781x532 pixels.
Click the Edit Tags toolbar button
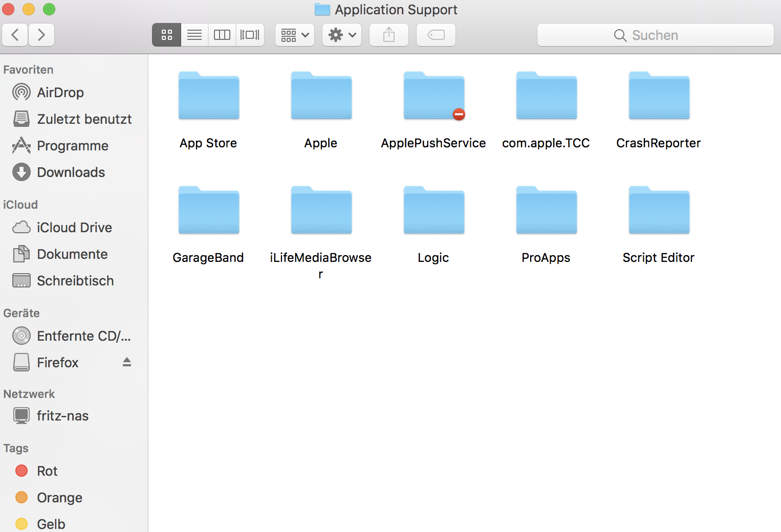[x=436, y=35]
